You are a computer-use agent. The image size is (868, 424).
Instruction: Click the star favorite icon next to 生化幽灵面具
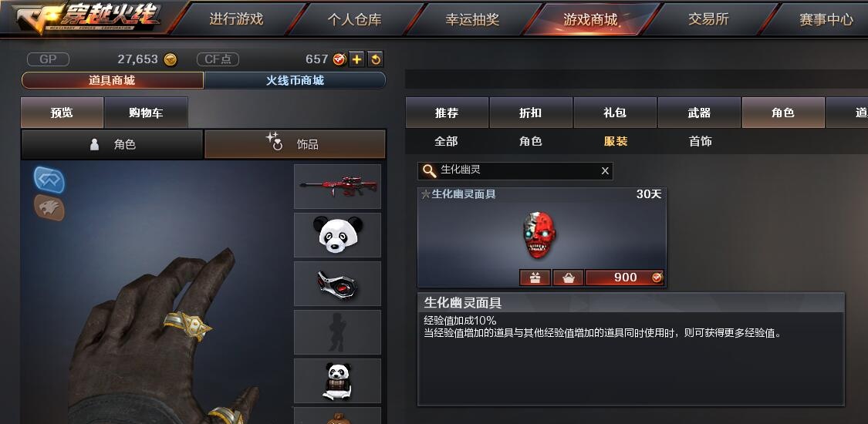tap(426, 194)
